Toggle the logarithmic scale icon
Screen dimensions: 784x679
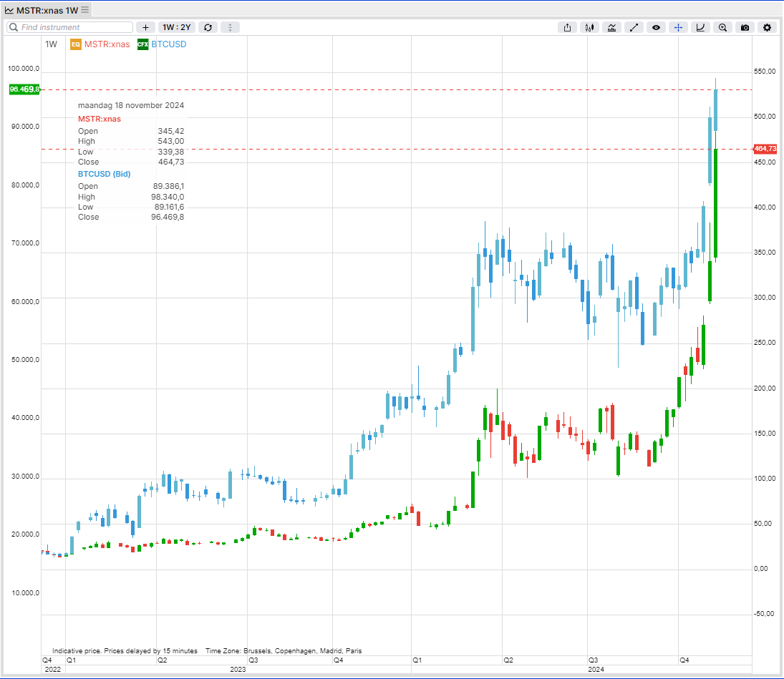[700, 27]
